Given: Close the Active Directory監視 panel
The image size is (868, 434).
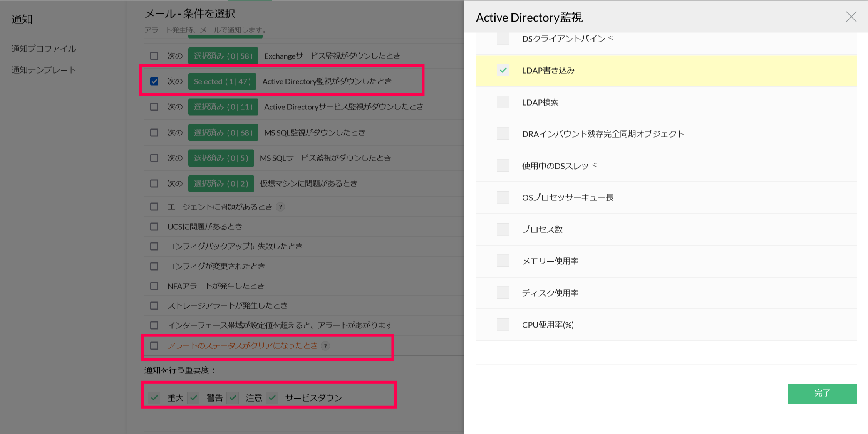Looking at the screenshot, I should pos(851,17).
